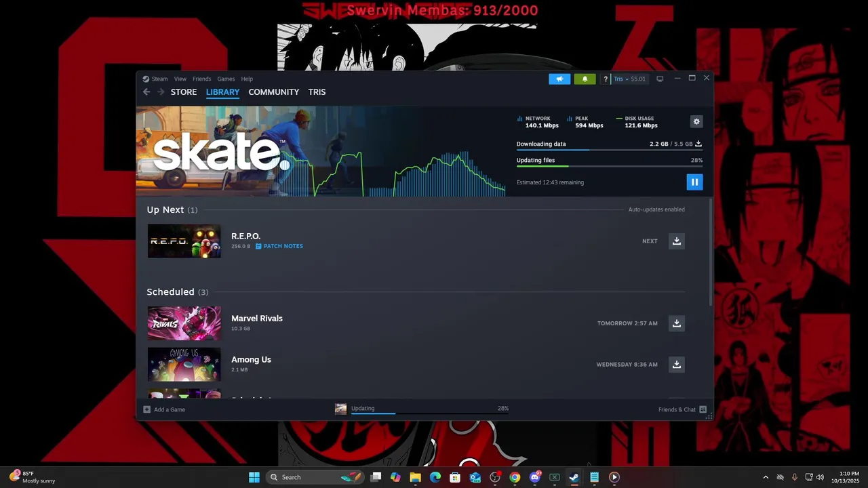Open Copilot from the taskbar

click(x=395, y=477)
